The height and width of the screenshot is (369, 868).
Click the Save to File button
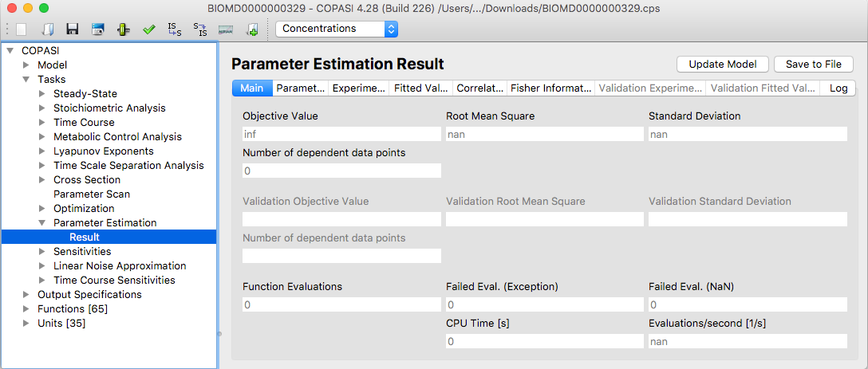click(x=814, y=65)
